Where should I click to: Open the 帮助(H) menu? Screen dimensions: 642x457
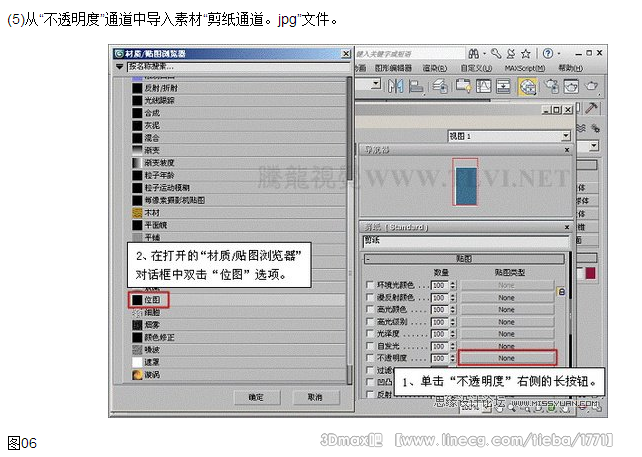[x=570, y=68]
